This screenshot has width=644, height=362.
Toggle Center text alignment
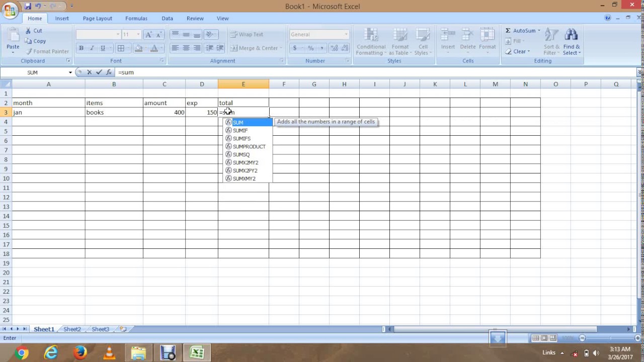click(x=186, y=48)
